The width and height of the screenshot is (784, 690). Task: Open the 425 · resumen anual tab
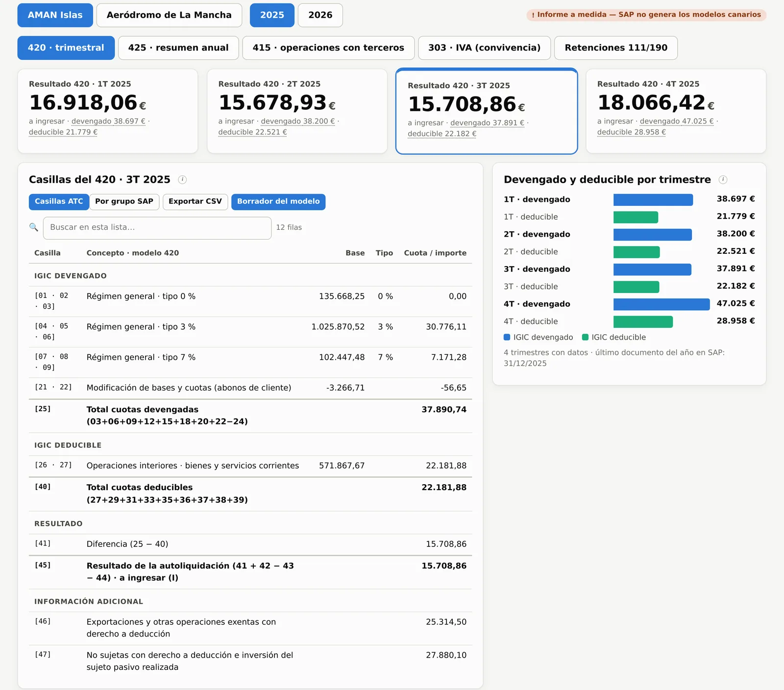(x=178, y=48)
